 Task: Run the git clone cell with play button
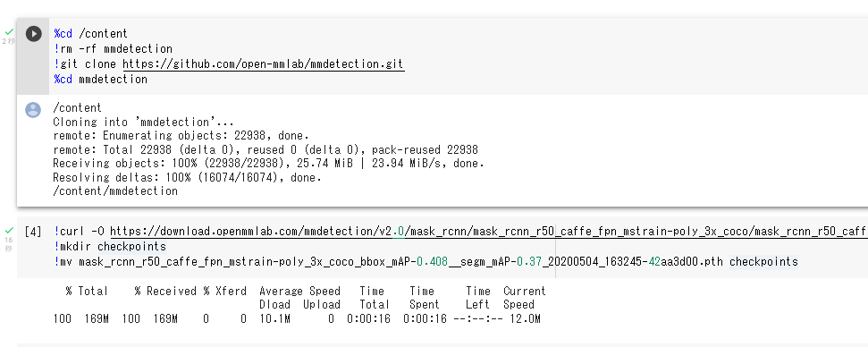click(34, 34)
